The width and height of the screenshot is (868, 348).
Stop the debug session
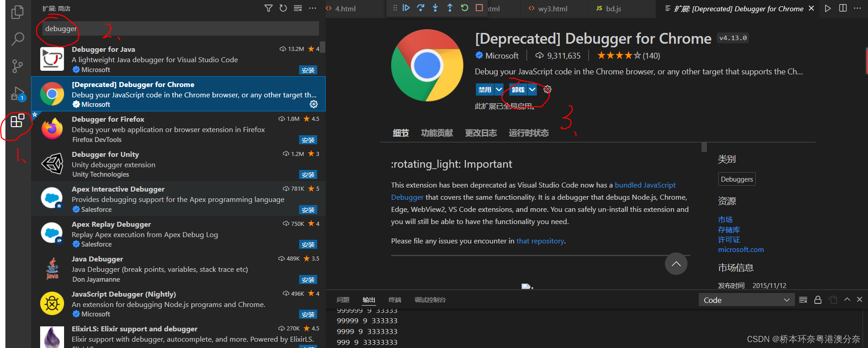479,8
